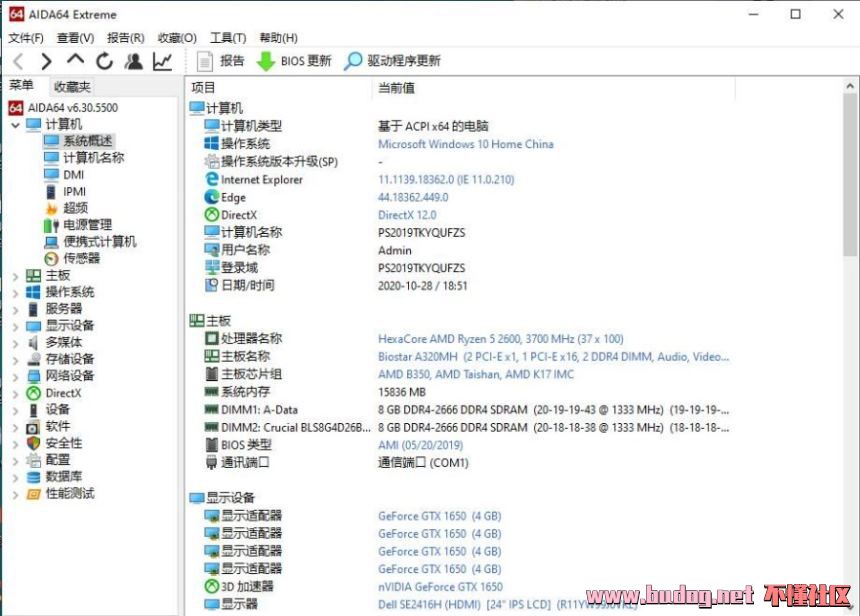
Task: Open the Microsoft Windows 10 Home China link
Action: tap(466, 144)
